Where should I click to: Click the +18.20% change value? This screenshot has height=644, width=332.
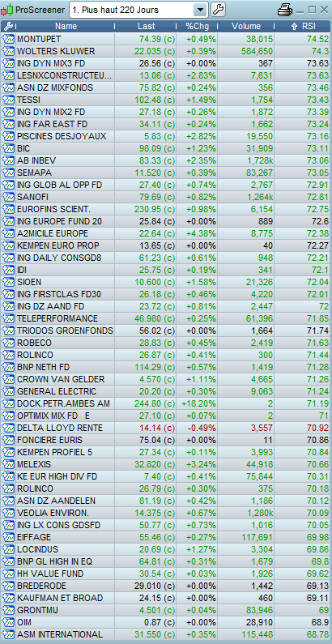point(198,403)
